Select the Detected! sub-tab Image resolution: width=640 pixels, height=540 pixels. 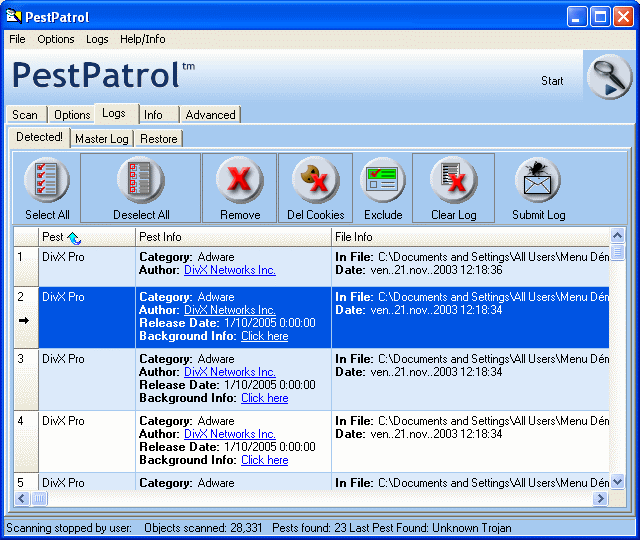coord(40,137)
